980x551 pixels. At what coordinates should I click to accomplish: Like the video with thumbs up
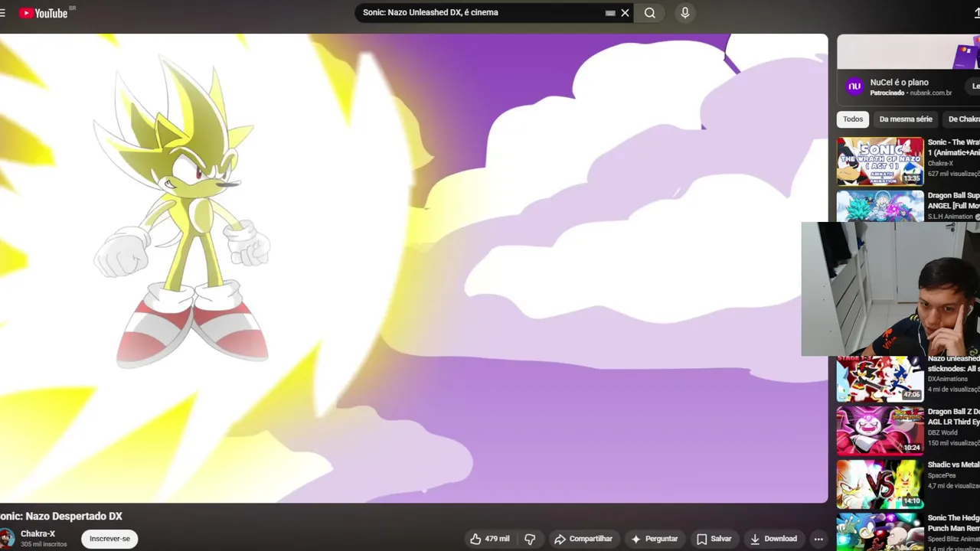tap(490, 539)
